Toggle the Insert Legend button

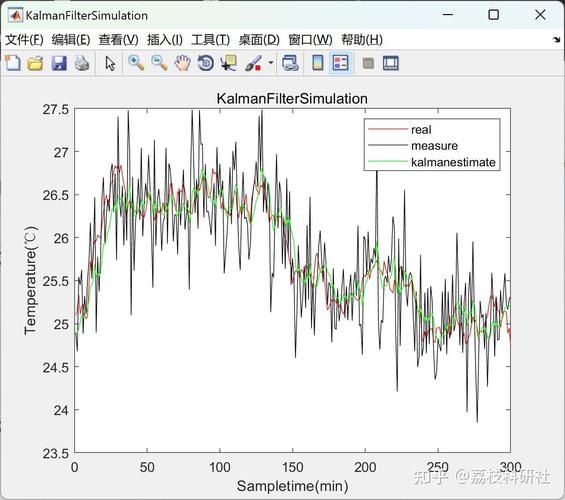(x=341, y=63)
